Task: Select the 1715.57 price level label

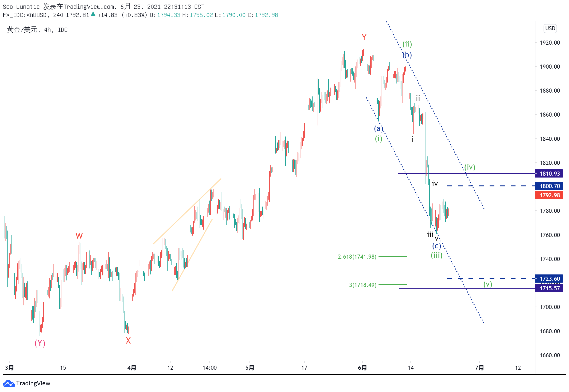Action: click(549, 288)
